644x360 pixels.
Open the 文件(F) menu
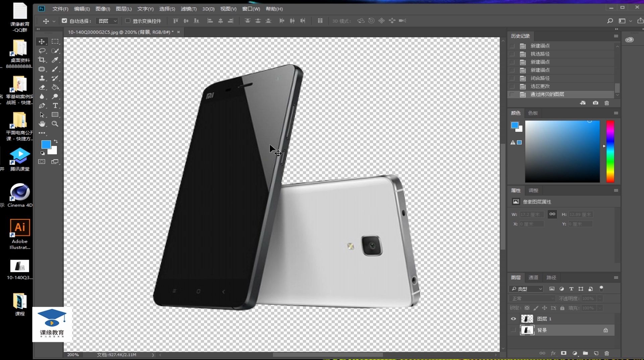(x=60, y=9)
